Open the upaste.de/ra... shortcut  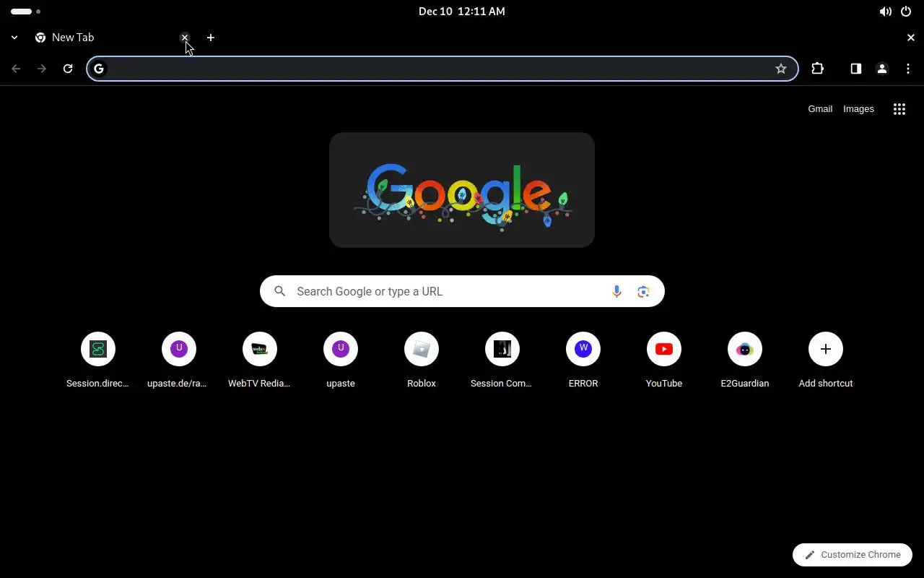point(179,361)
